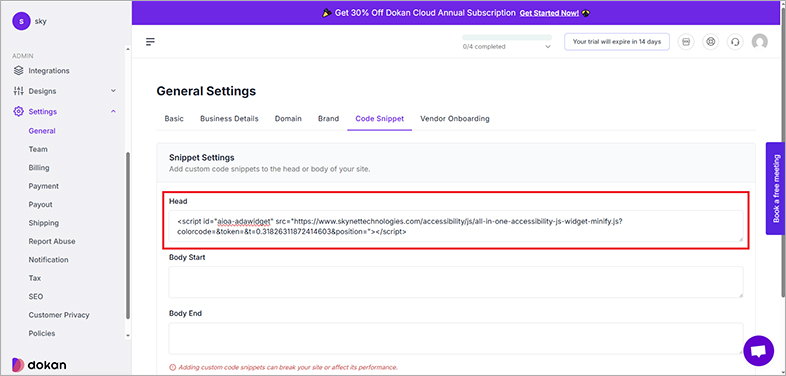Open the headset support icon
786x376 pixels.
(735, 42)
